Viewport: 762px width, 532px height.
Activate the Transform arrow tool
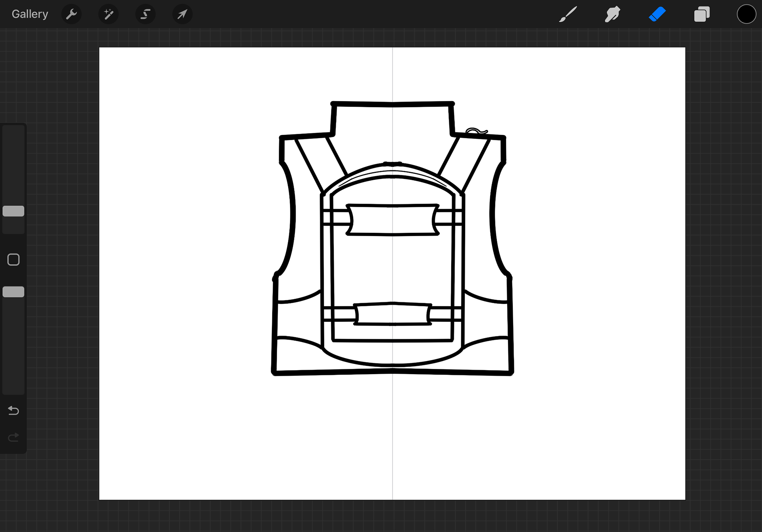[182, 14]
